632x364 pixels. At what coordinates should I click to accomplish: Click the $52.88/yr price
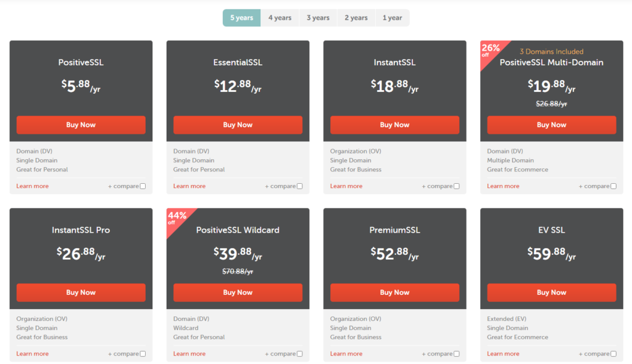click(x=394, y=254)
